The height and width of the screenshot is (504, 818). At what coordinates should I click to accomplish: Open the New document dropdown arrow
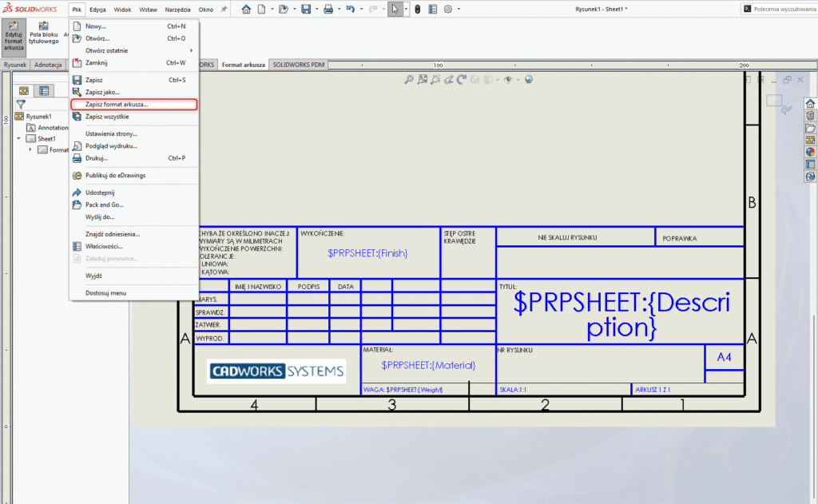point(272,9)
